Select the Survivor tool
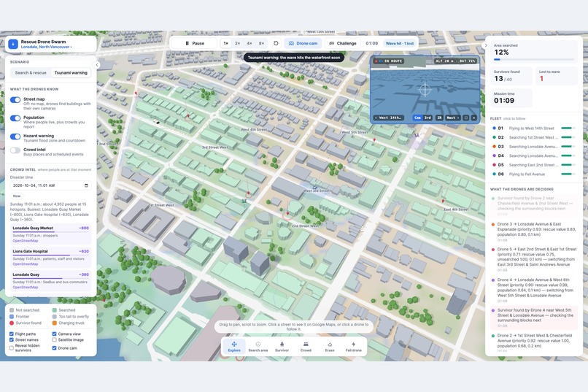588x392 pixels. 282,347
